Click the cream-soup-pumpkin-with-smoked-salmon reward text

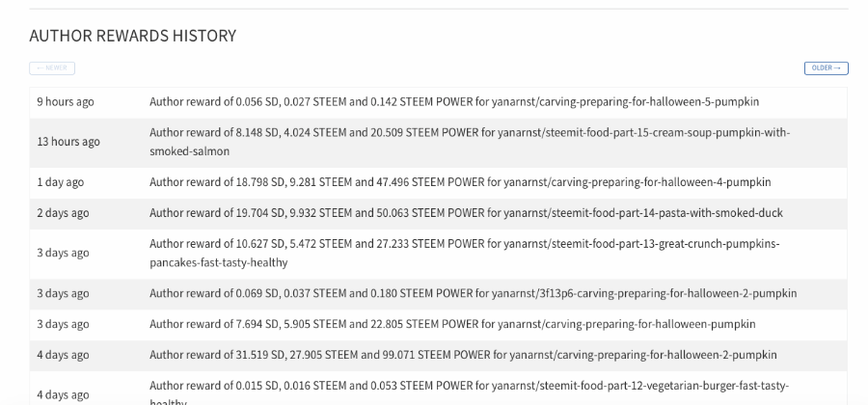tap(469, 141)
